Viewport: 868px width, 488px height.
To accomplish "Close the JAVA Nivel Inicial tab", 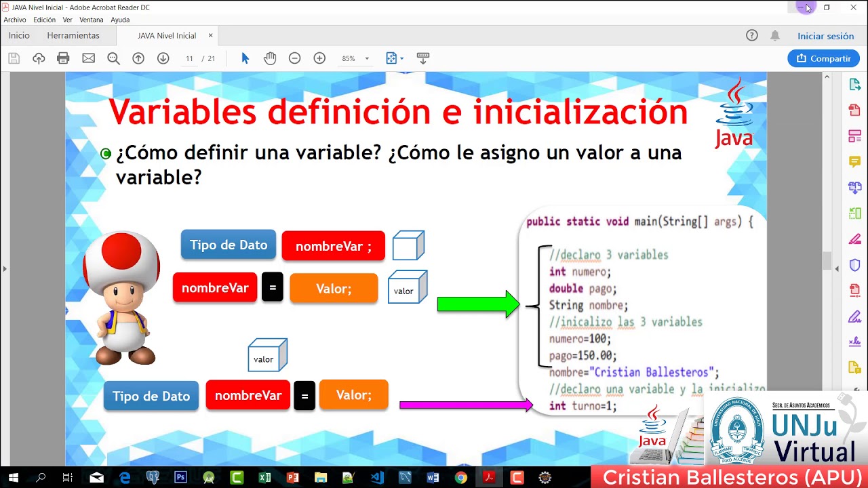I will pos(210,35).
